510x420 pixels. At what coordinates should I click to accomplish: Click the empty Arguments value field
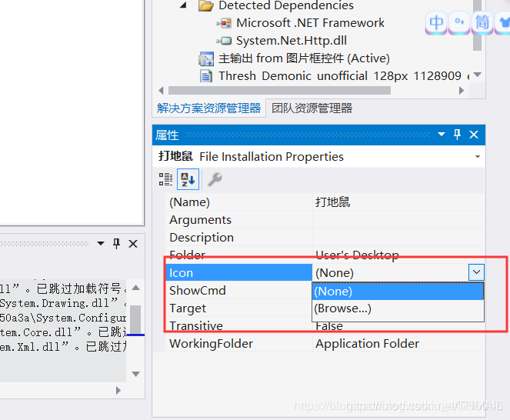398,219
